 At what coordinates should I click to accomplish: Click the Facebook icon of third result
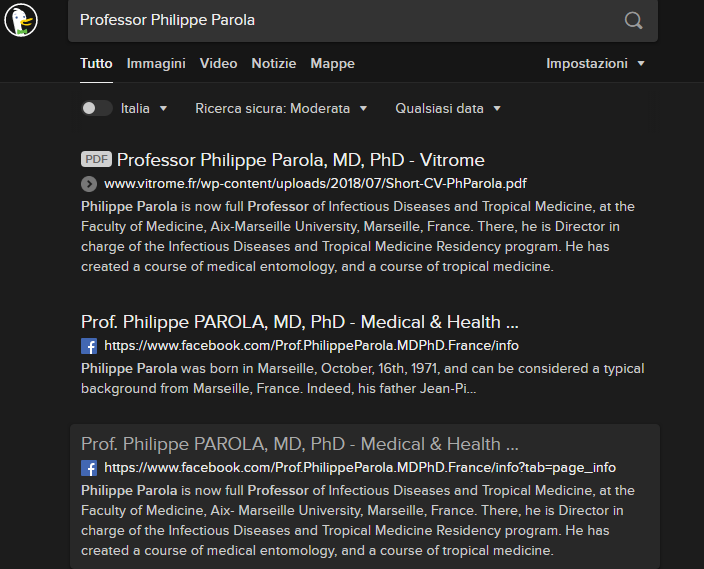89,468
